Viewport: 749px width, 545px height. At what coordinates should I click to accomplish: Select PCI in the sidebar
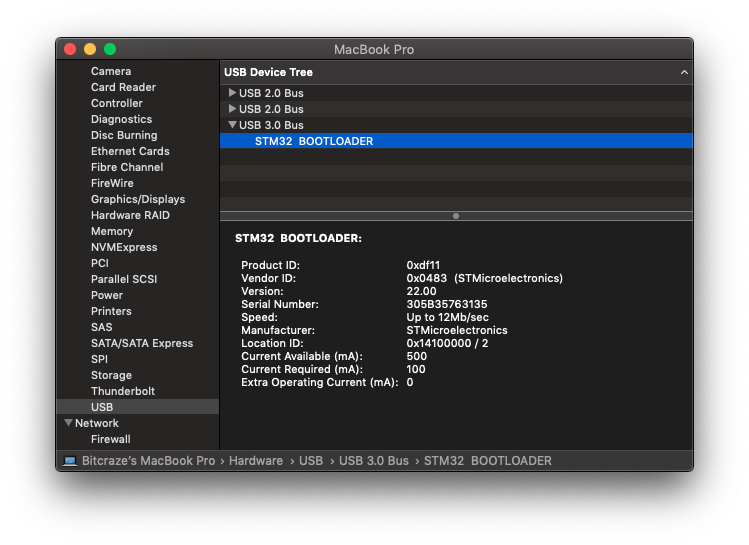100,263
